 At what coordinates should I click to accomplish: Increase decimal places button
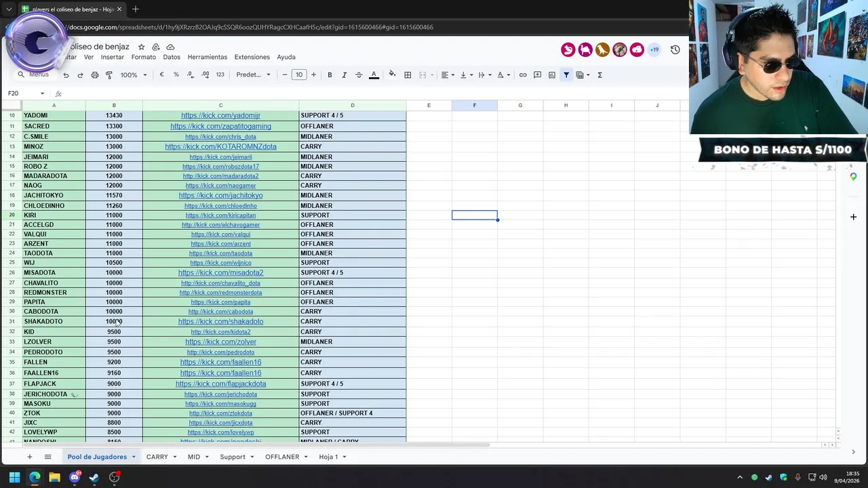click(x=205, y=75)
